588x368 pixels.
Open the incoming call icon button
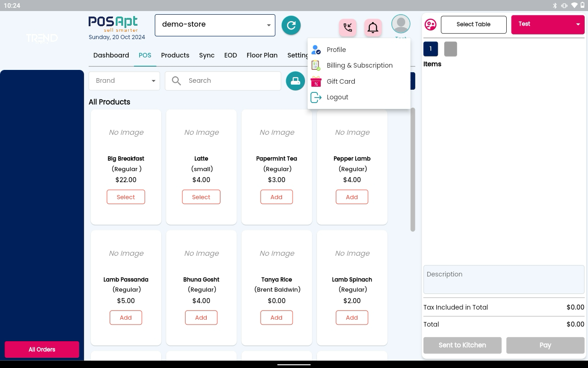pyautogui.click(x=348, y=28)
